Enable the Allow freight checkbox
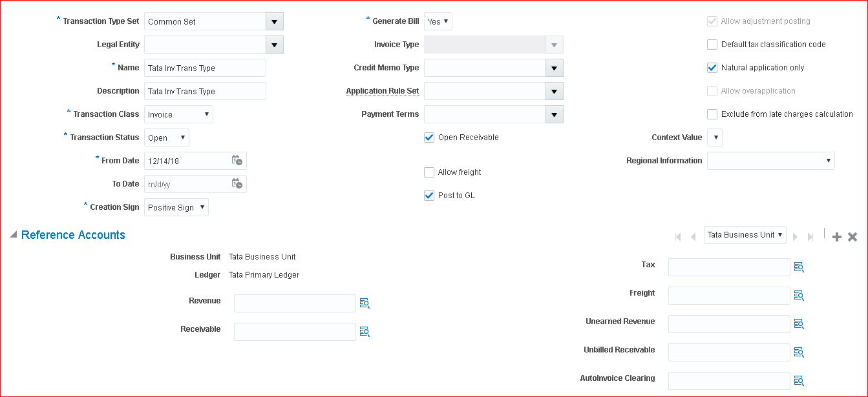Image resolution: width=868 pixels, height=397 pixels. [429, 172]
